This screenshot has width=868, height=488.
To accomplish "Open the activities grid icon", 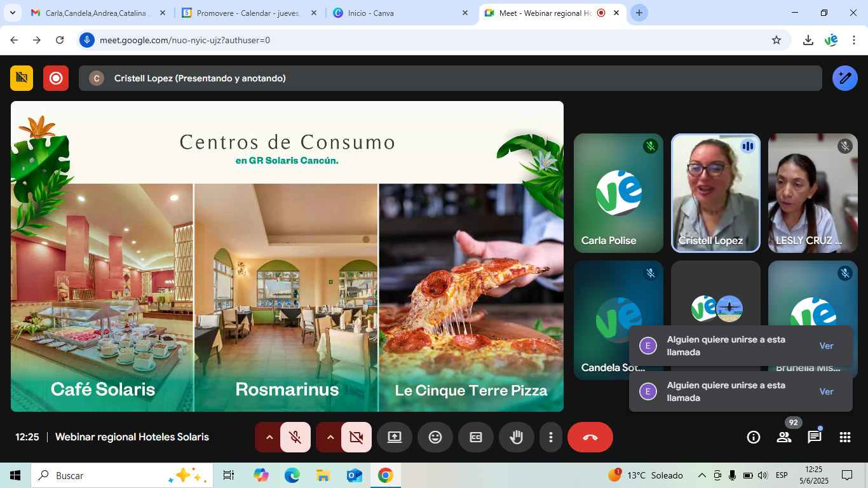I will click(845, 437).
